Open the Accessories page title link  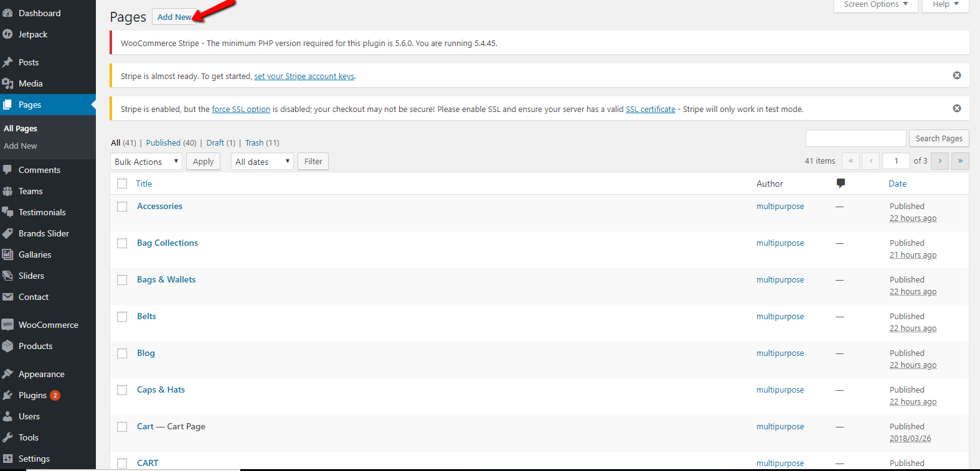point(160,206)
